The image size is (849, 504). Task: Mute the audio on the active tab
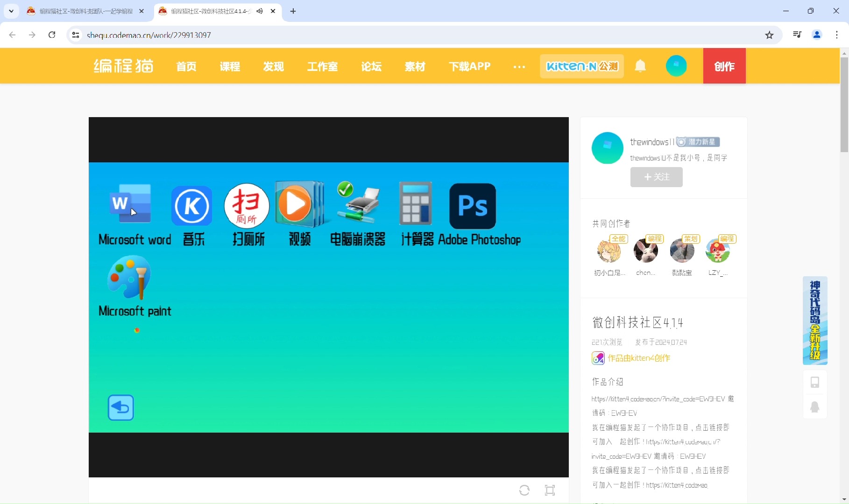pyautogui.click(x=260, y=11)
